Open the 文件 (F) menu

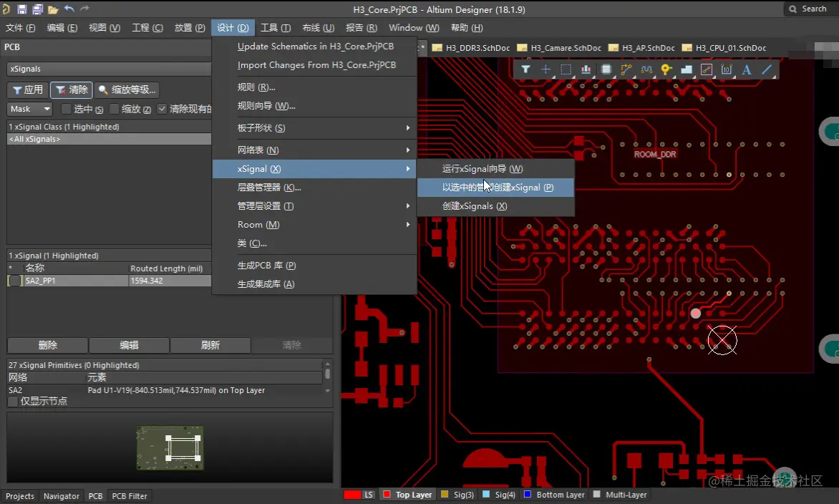click(20, 28)
